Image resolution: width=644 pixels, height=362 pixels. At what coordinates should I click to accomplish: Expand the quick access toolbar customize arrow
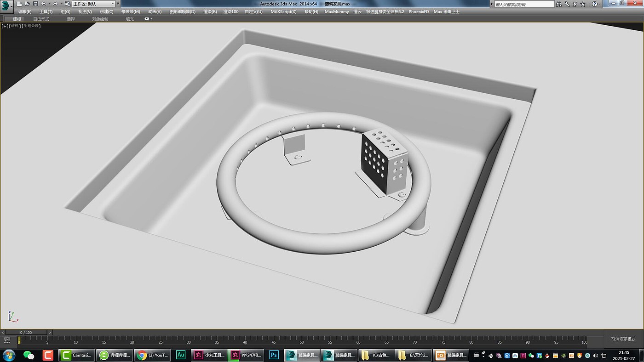tap(118, 4)
